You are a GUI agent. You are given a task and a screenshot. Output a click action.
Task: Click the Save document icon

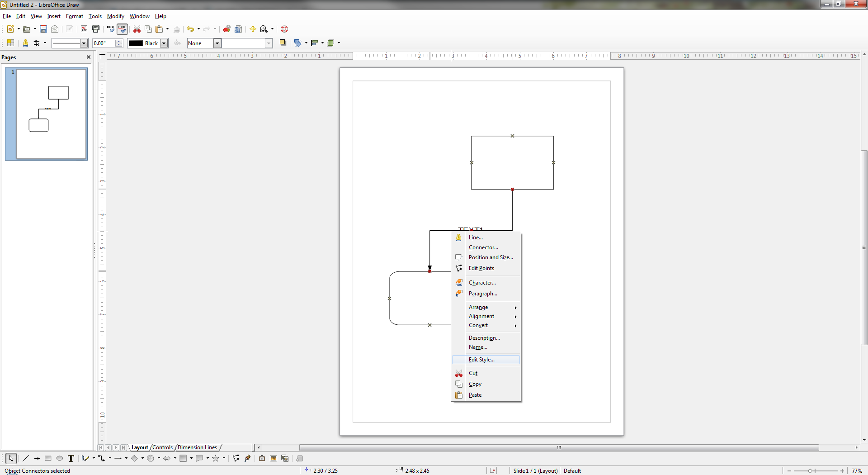(43, 29)
